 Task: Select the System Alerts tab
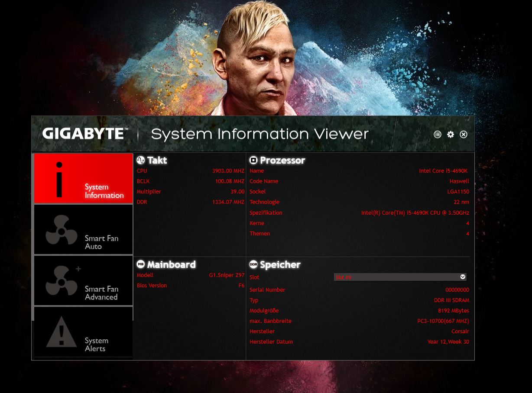[83, 332]
